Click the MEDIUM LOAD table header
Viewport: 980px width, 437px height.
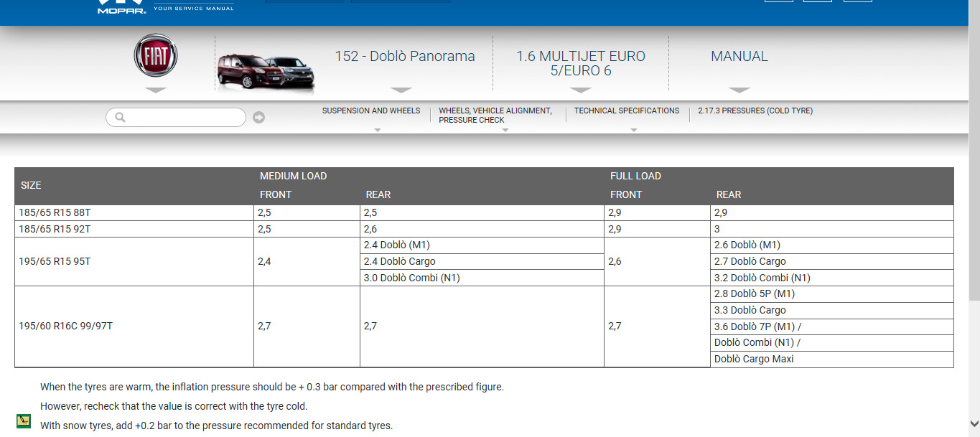click(293, 176)
